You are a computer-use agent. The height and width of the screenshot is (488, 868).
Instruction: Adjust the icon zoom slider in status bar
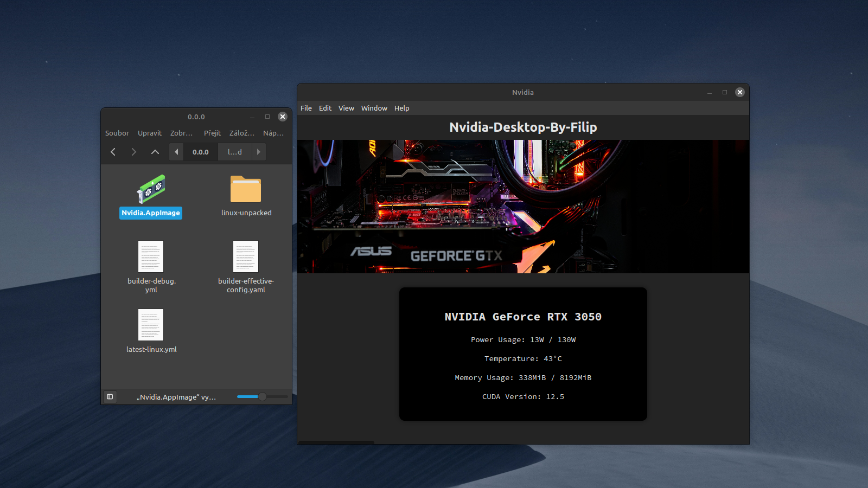tap(262, 397)
